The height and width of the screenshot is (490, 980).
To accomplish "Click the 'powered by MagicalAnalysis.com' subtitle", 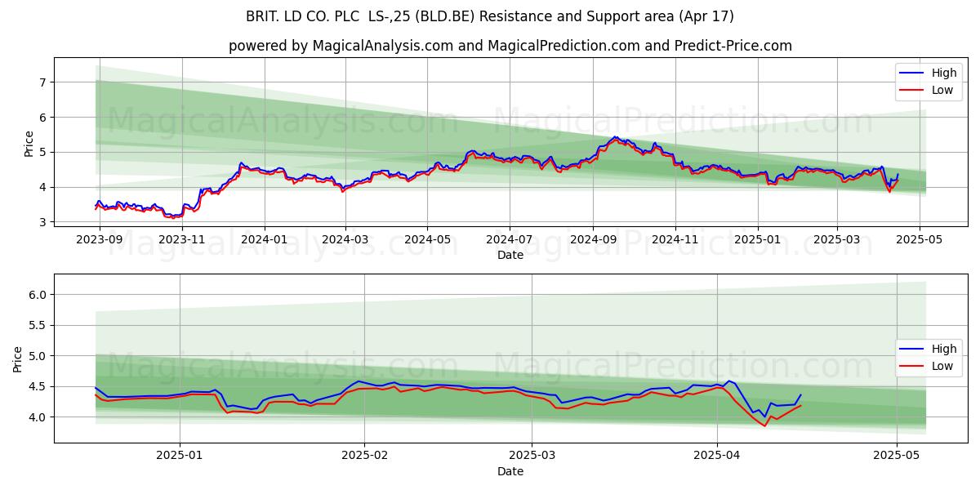I will (510, 46).
